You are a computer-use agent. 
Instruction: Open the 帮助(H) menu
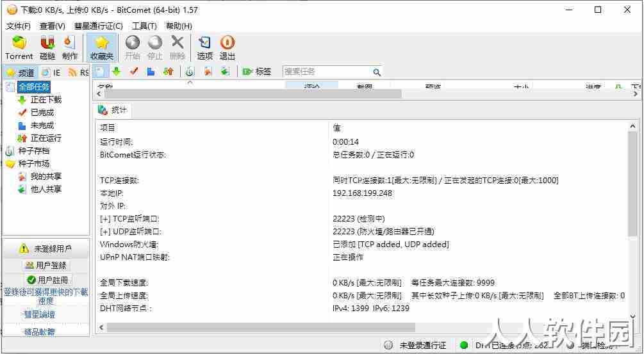coord(179,26)
